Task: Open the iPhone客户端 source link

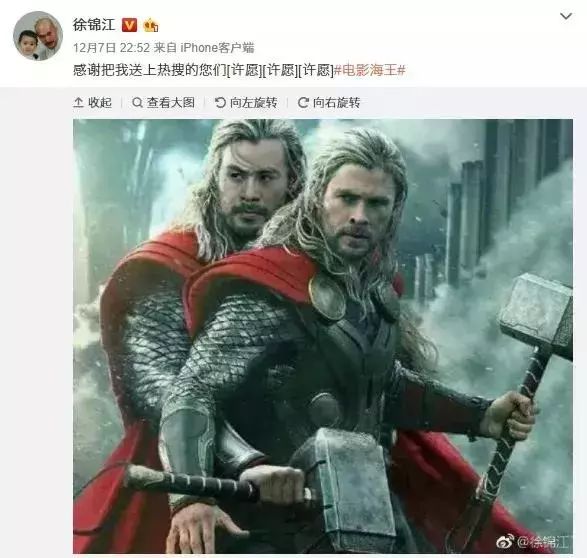Action: tap(217, 48)
